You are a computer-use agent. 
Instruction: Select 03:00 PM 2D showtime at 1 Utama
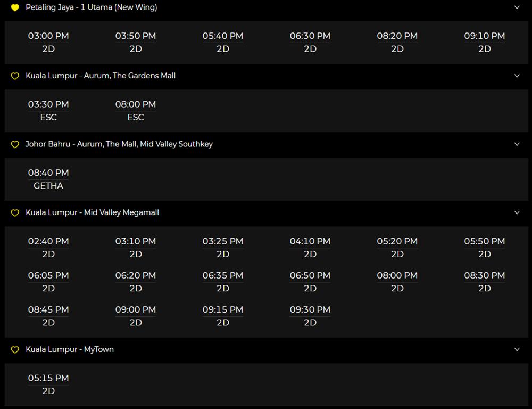click(x=48, y=42)
